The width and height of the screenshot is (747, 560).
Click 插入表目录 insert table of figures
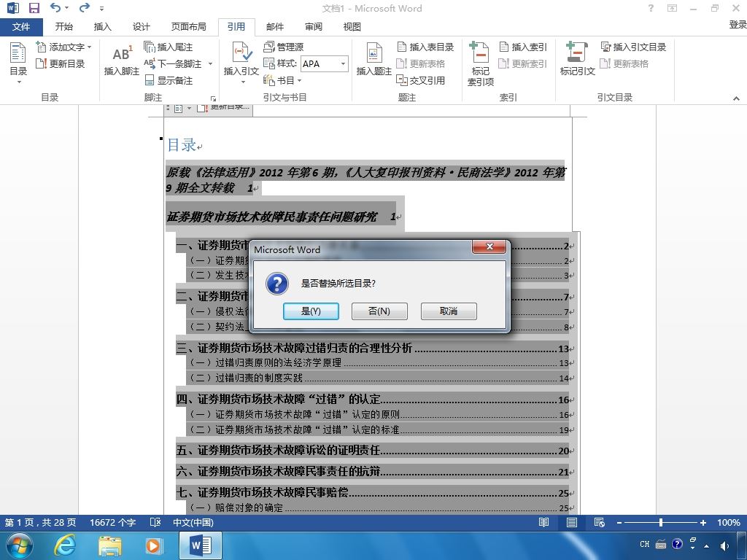tap(425, 47)
